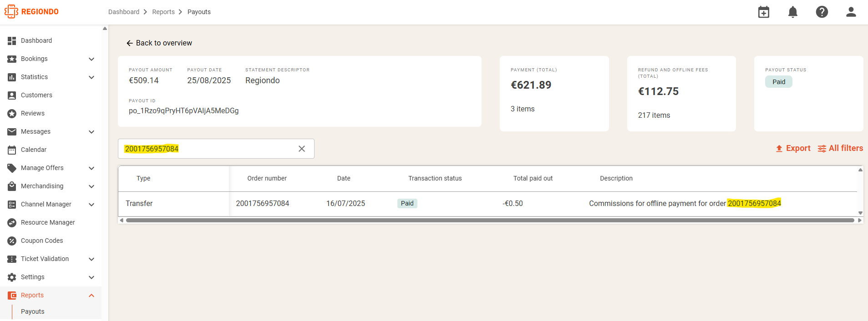Viewport: 868px width, 321px height.
Task: Expand Manage Offers chevron
Action: click(x=91, y=168)
